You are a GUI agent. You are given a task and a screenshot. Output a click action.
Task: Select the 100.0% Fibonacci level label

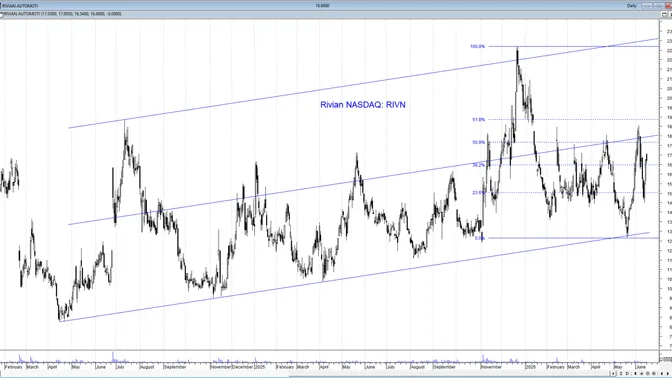pos(477,46)
